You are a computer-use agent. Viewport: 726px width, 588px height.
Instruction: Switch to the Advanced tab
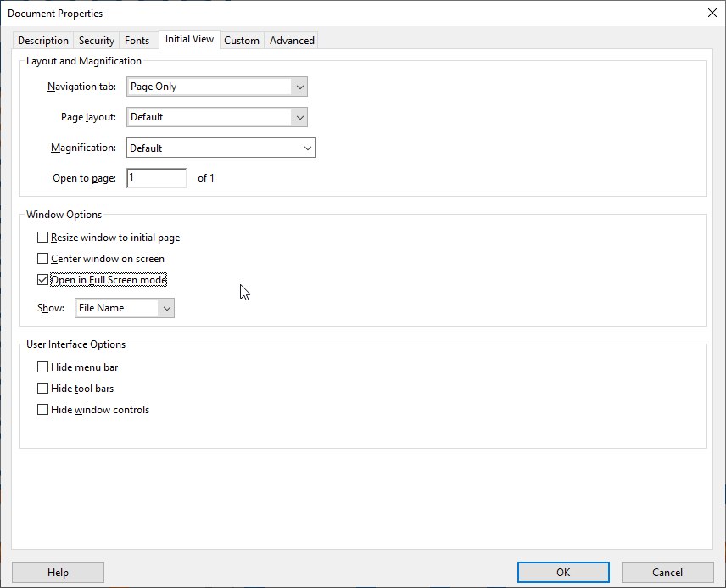(x=292, y=41)
